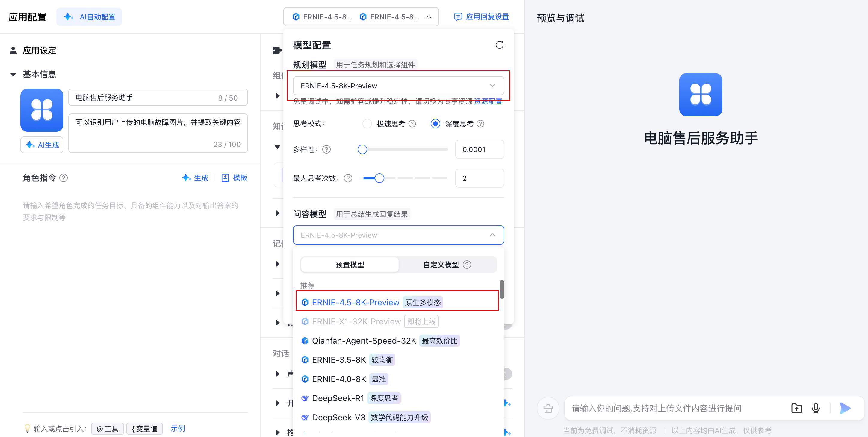Viewport: 868px width, 437px height.
Task: Click the lightbulb hint icon at bottom left
Action: tap(27, 428)
